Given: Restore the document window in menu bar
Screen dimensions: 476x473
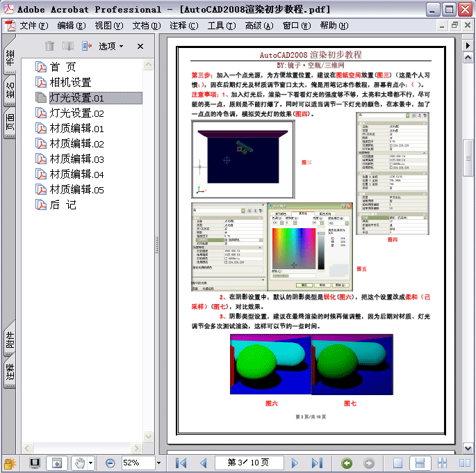Looking at the screenshot, I should (454, 26).
